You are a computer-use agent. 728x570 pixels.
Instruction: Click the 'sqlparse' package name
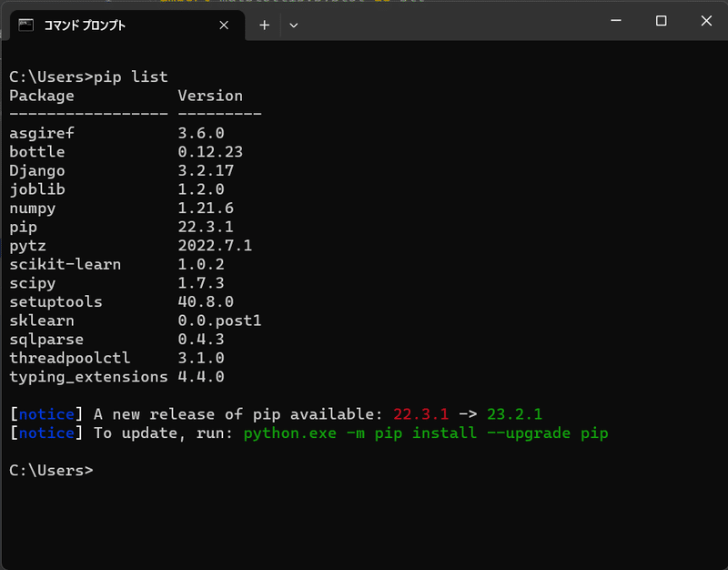coord(46,340)
